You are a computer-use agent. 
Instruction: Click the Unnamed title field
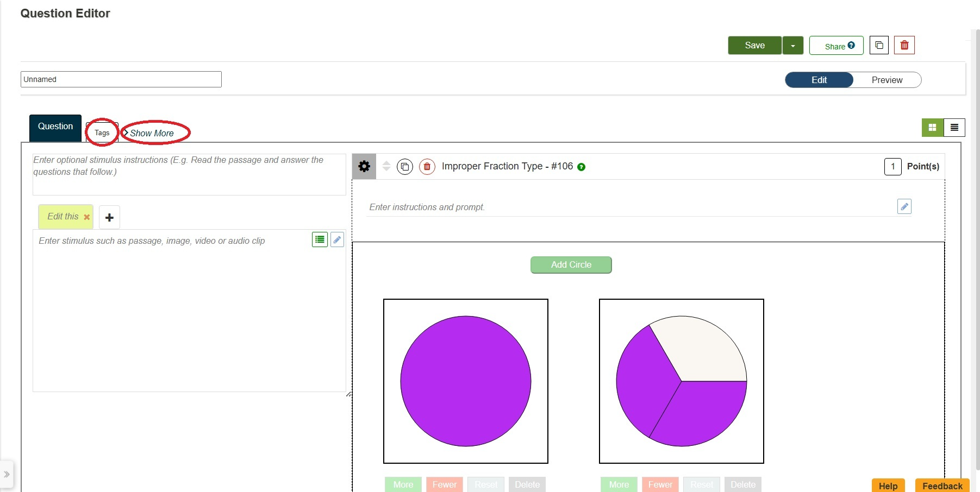coord(121,79)
